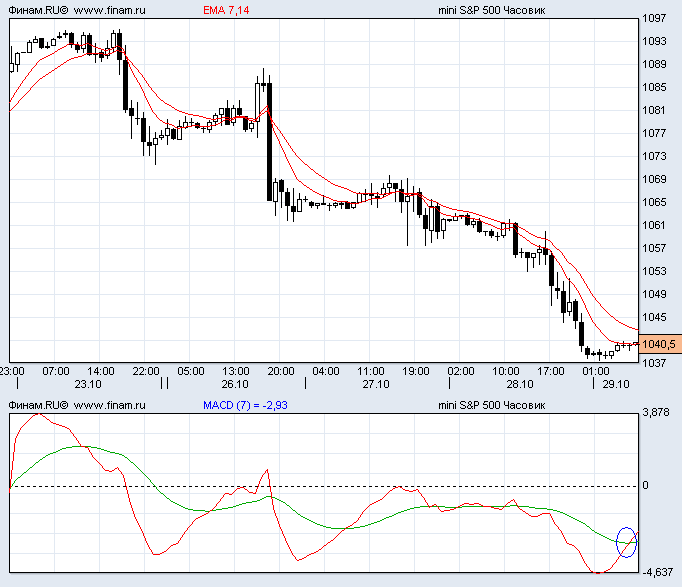This screenshot has height=587, width=682.
Task: Click the 1037 price axis label
Action: click(x=654, y=363)
